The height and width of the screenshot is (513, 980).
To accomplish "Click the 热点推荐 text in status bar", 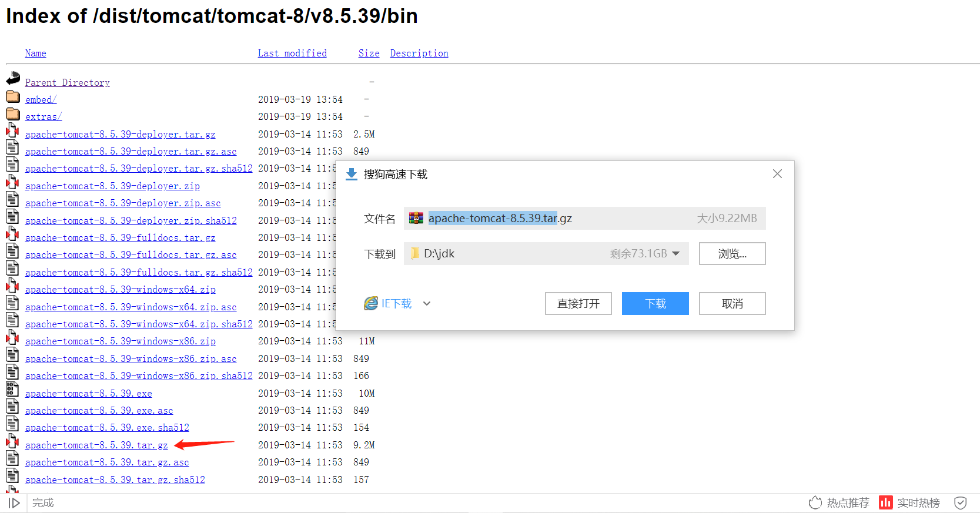I will (848, 502).
